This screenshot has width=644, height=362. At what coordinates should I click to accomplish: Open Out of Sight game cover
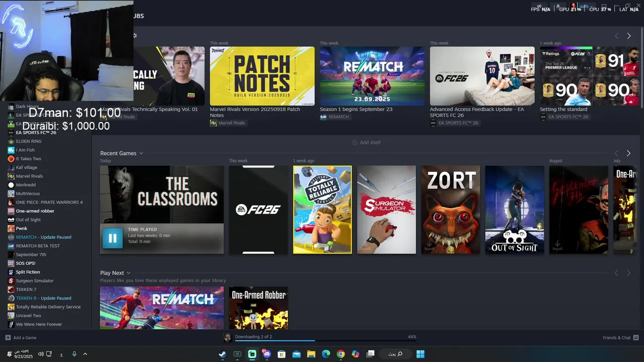[x=514, y=210]
